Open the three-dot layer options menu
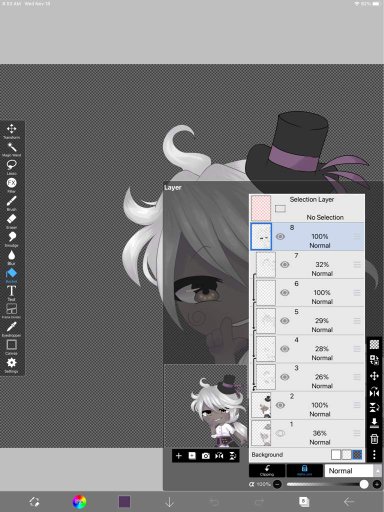The height and width of the screenshot is (512, 384). (374, 454)
